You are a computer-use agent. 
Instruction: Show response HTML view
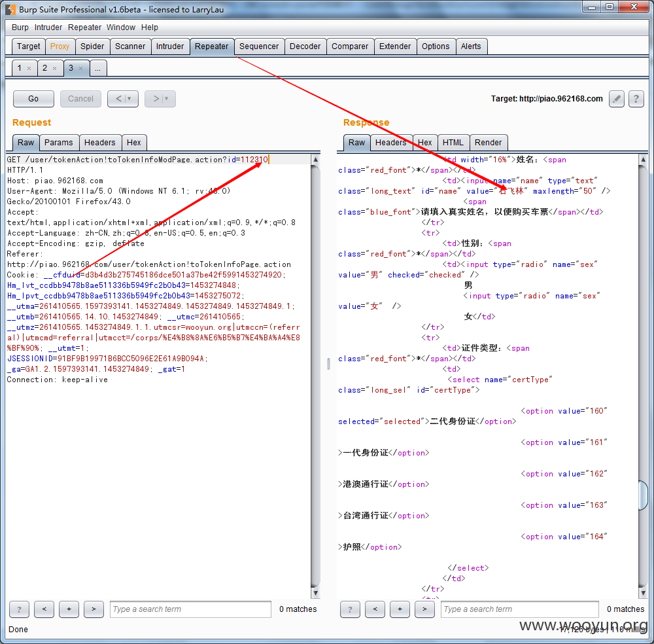453,143
